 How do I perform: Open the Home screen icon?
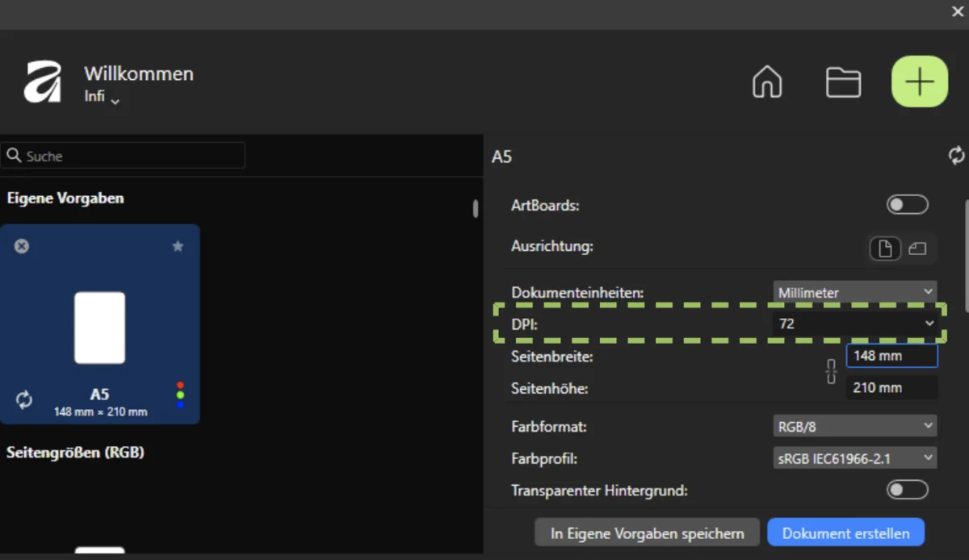pos(766,82)
